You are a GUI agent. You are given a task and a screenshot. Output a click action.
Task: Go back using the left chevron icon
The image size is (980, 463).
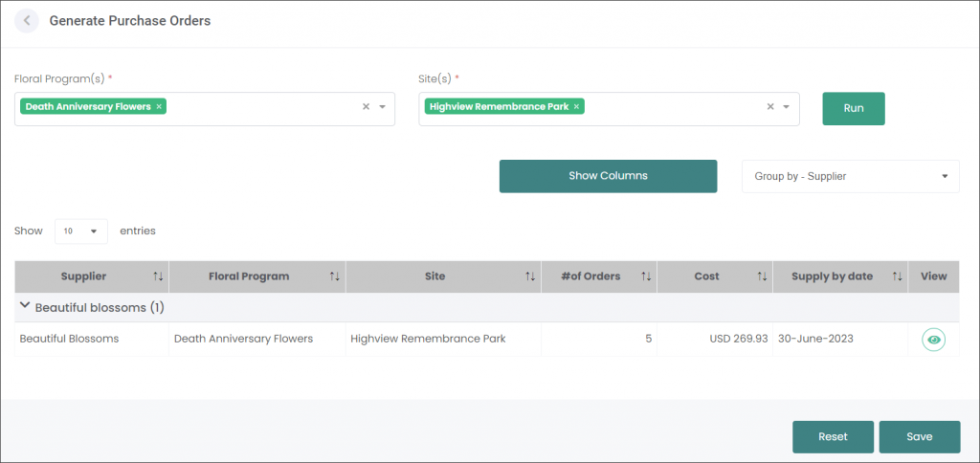[x=27, y=21]
